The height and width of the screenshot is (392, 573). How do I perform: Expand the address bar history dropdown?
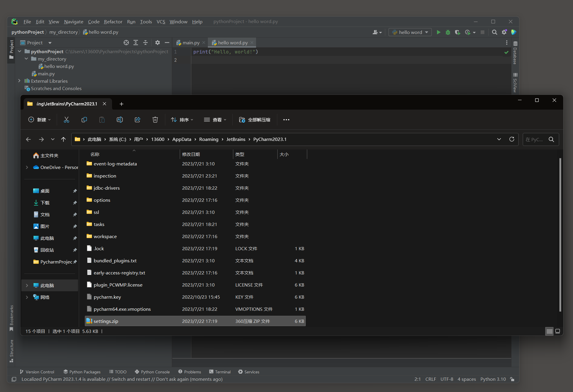(499, 139)
